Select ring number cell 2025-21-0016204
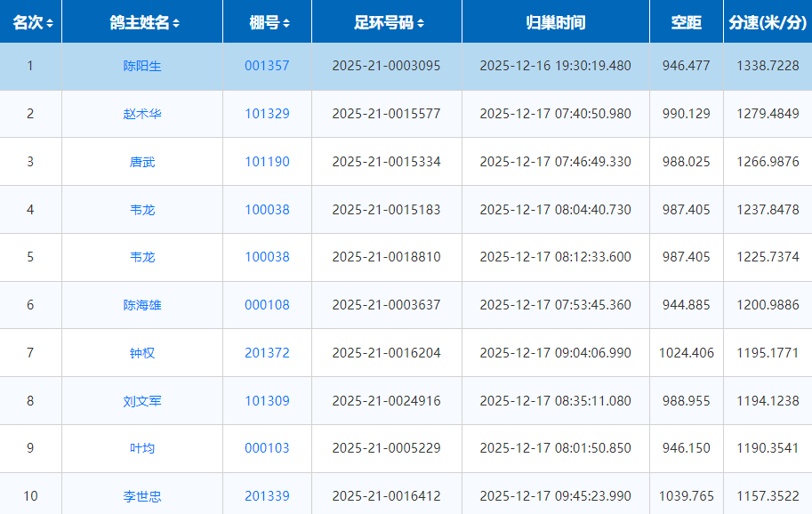This screenshot has height=514, width=812. 386,353
